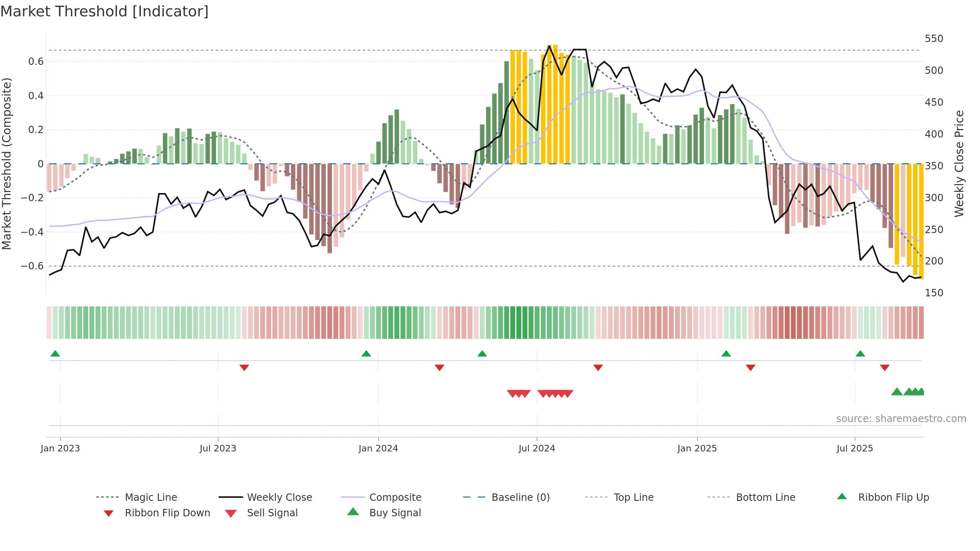
Task: Toggle the Bottom Line legend entry
Action: (x=751, y=497)
